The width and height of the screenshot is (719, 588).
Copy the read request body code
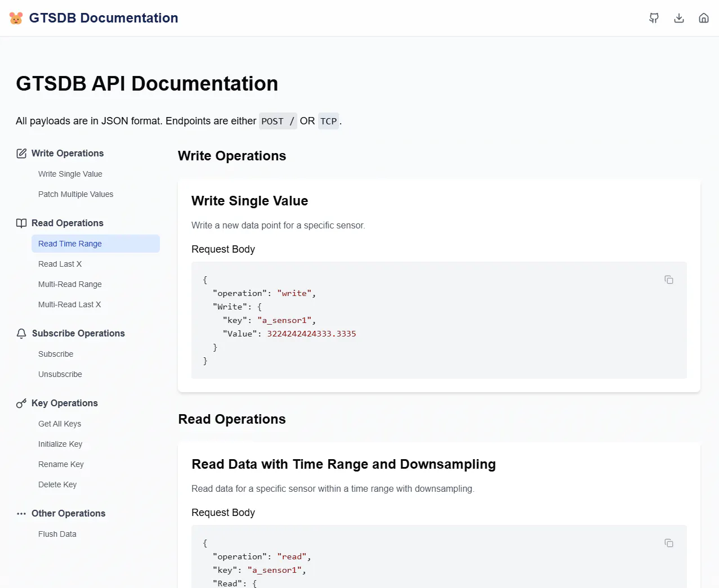(669, 543)
